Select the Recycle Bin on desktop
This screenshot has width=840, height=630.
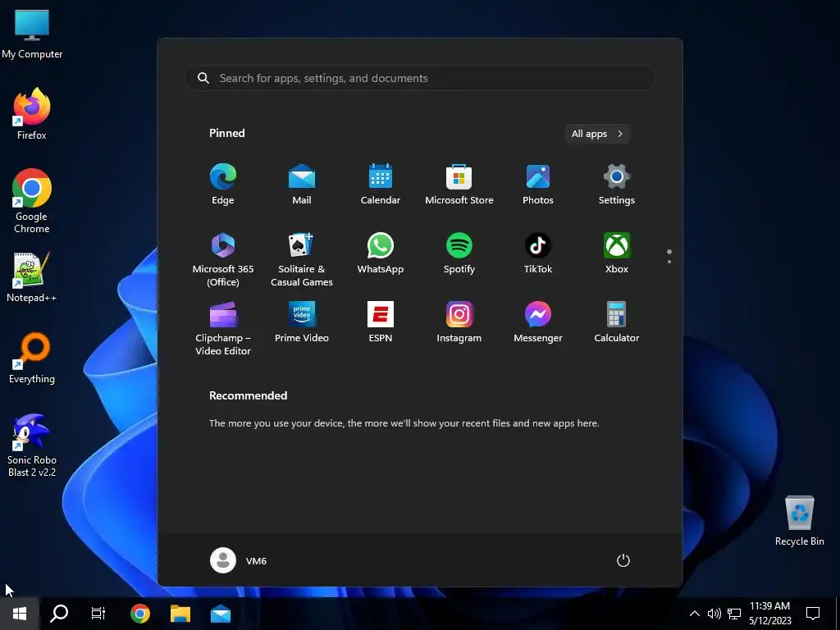pos(799,521)
